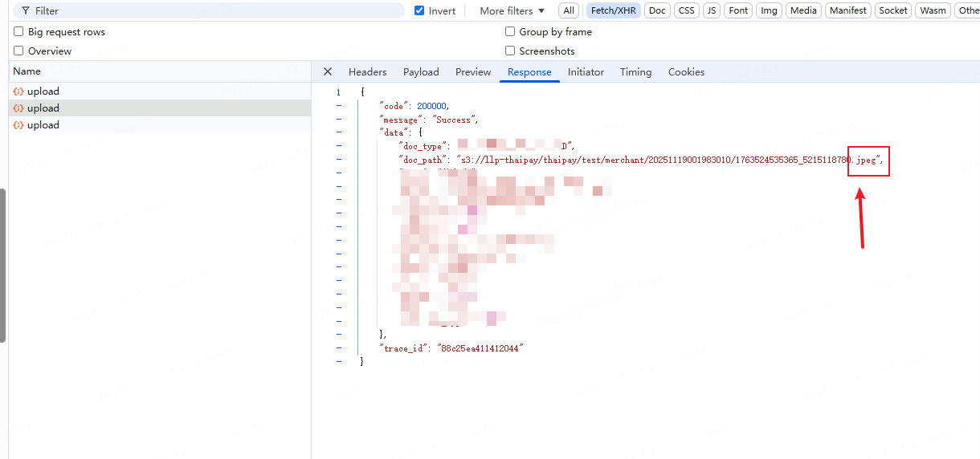Enable the Screenshots checkbox

coord(510,51)
